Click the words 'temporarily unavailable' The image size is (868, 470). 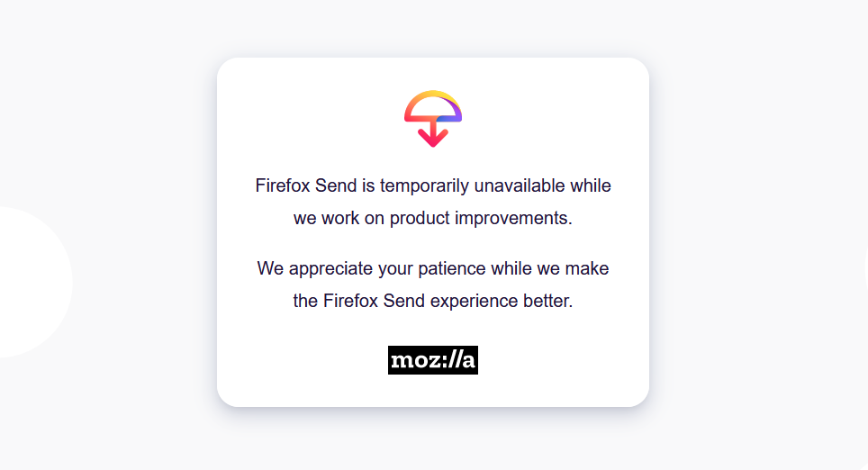coord(472,186)
